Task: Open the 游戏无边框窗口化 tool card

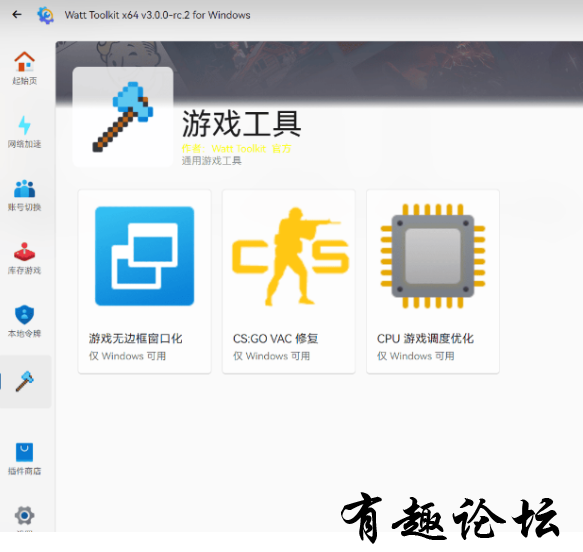Action: click(145, 281)
